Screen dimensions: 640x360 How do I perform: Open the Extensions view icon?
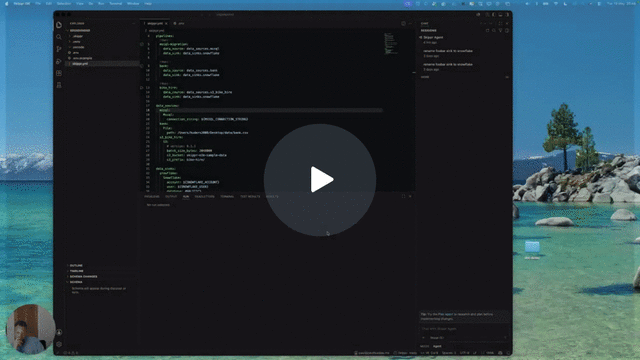[x=59, y=73]
